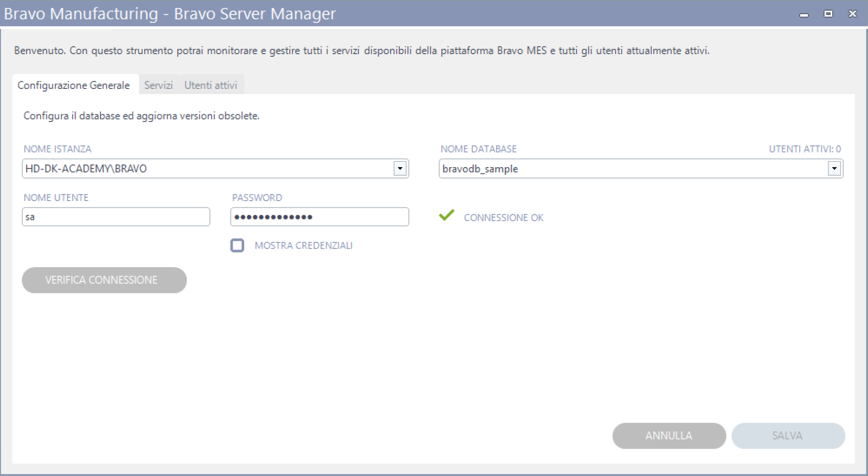868x476 pixels.
Task: Click the Nome Istanza label
Action: [58, 149]
